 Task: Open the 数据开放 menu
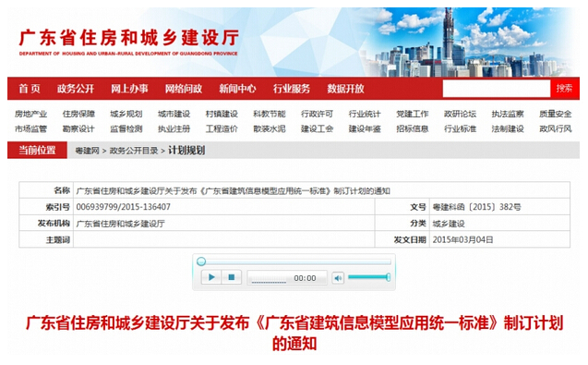point(345,89)
